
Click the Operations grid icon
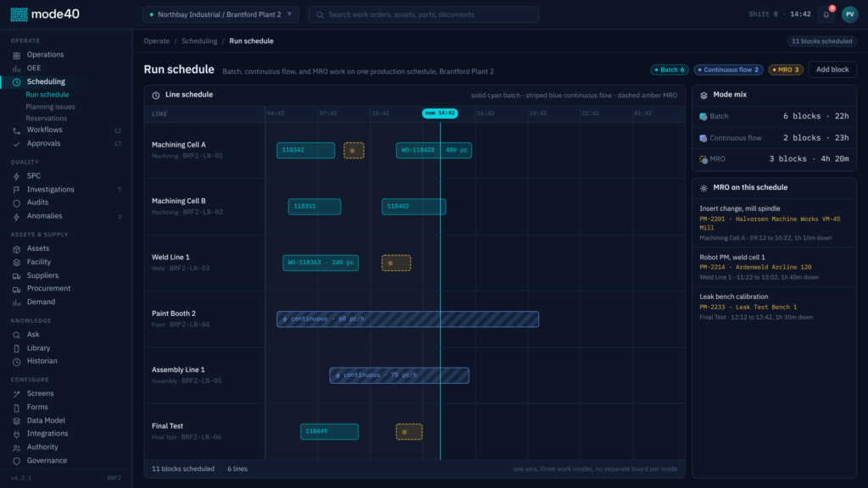click(17, 55)
